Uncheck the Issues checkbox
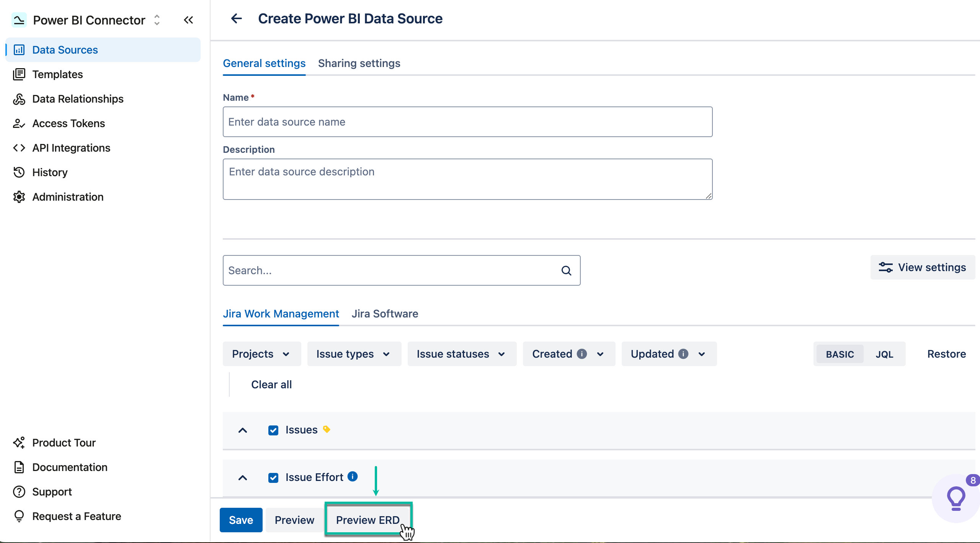 (273, 430)
